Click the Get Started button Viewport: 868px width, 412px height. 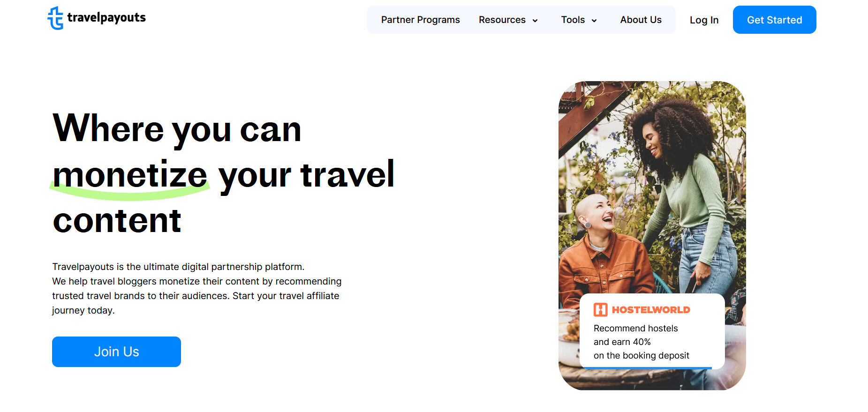(x=774, y=20)
